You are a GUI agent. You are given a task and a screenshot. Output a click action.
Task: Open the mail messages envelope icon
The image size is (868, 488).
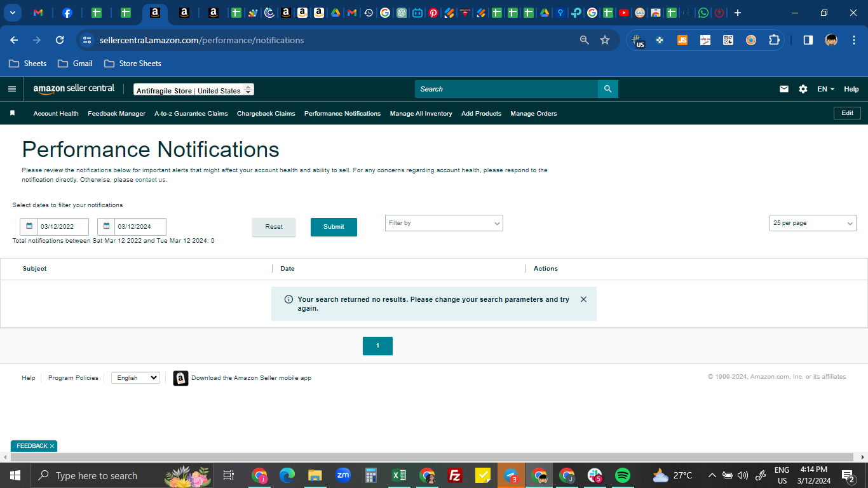click(x=784, y=89)
